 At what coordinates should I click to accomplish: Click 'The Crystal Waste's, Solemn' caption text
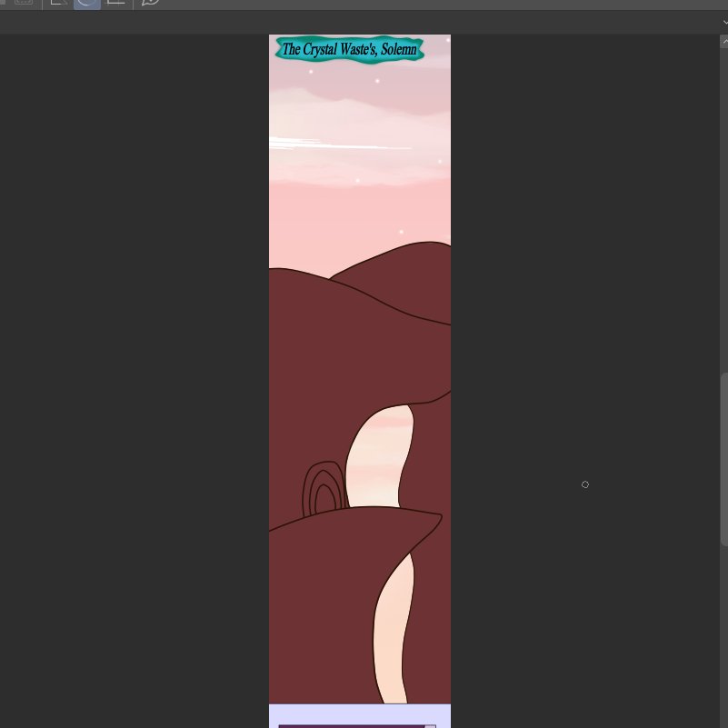click(350, 49)
